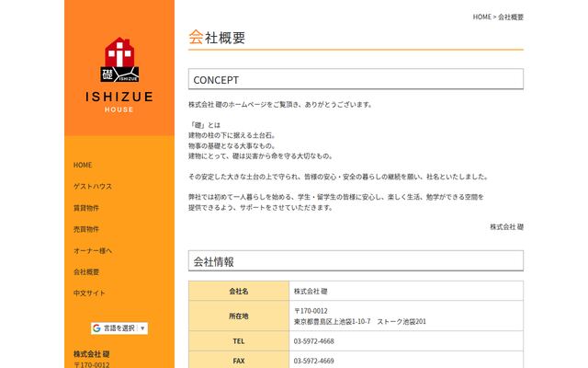Viewport: 588px width, 368px height.
Task: Click the 会社名 table header cell
Action: 239,291
